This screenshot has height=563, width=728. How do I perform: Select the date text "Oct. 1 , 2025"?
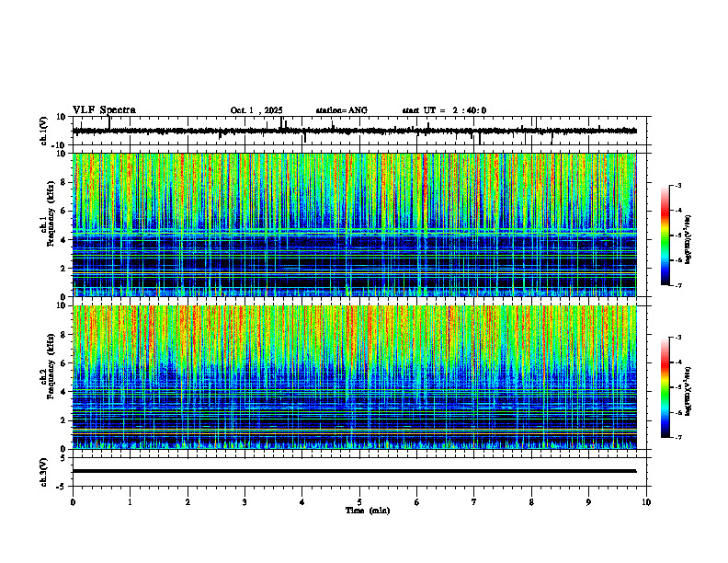[x=256, y=110]
